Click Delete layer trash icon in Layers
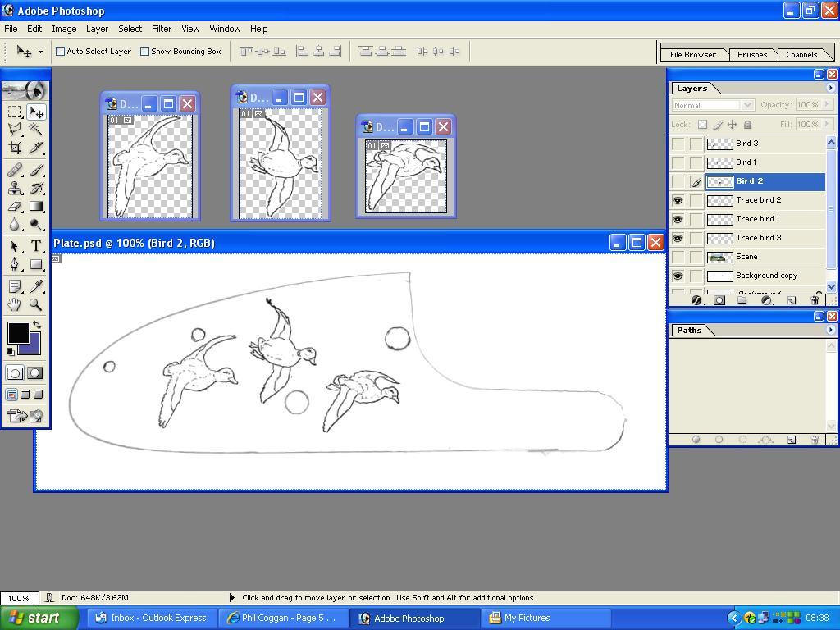This screenshot has height=630, width=840. (x=815, y=300)
